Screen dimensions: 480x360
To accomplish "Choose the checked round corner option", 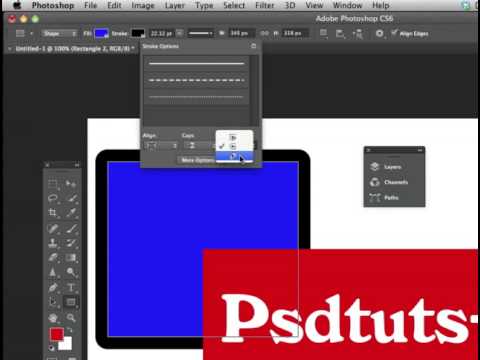I will pyautogui.click(x=234, y=146).
